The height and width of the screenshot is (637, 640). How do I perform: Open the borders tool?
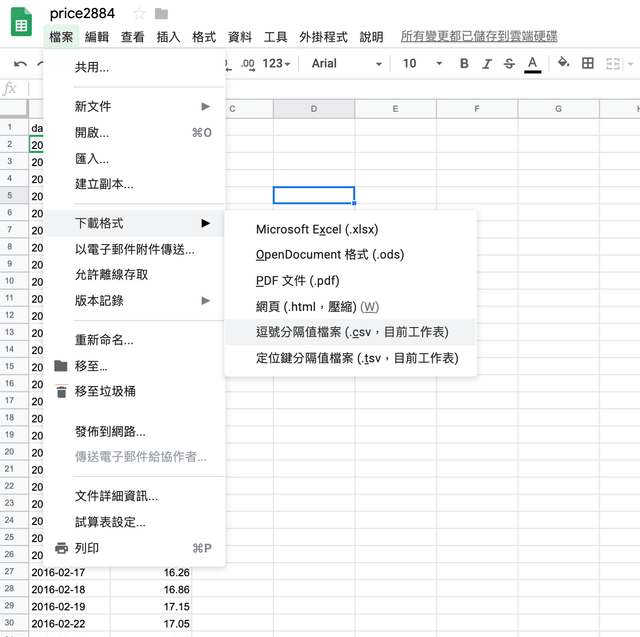point(588,63)
